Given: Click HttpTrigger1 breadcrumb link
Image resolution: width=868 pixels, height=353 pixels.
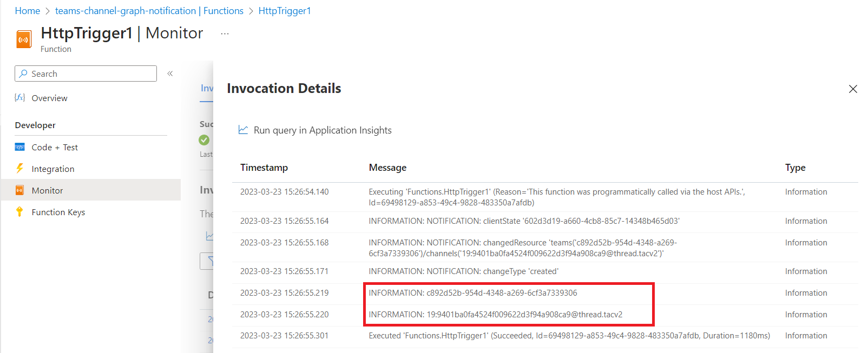Looking at the screenshot, I should tap(285, 11).
